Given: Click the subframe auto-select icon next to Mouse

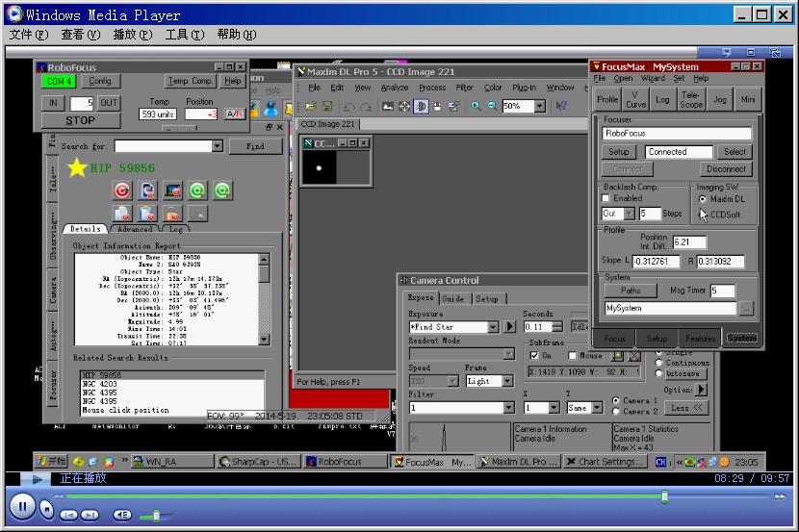Looking at the screenshot, I should pos(618,355).
